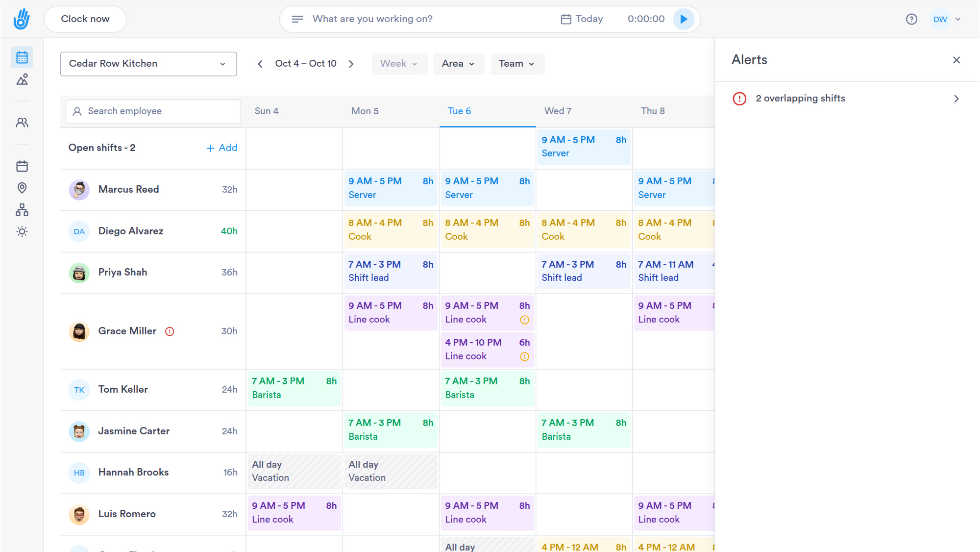The image size is (980, 552).
Task: Expand the 2 overlapping shifts alert
Action: [847, 99]
